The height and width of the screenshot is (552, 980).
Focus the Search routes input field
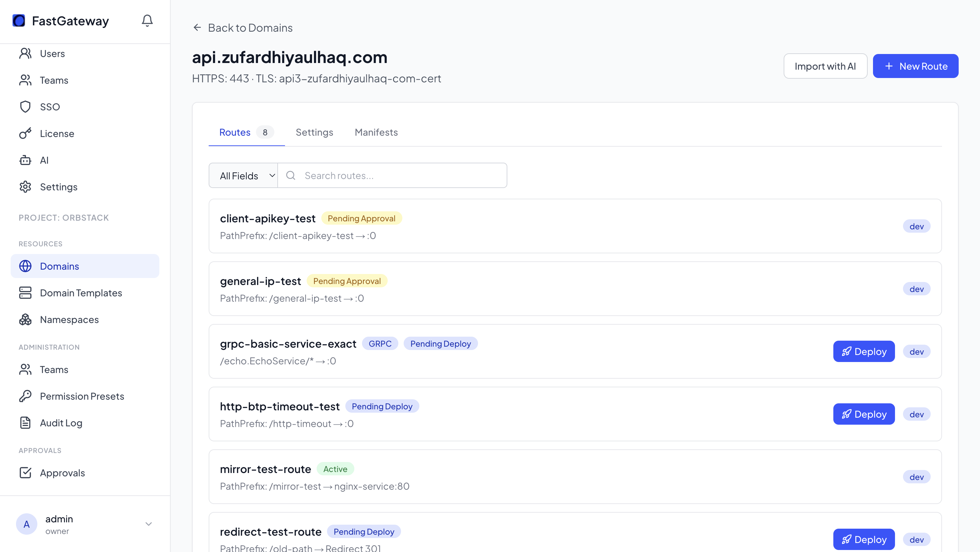399,176
